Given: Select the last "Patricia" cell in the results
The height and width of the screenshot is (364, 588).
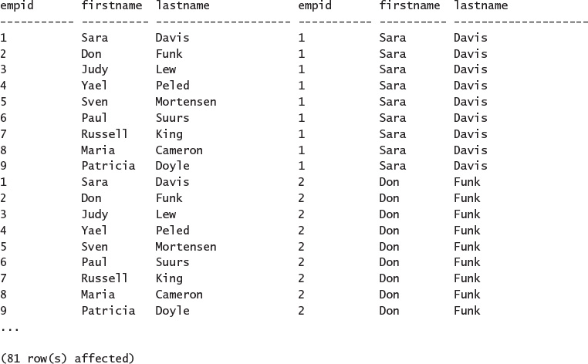Looking at the screenshot, I should [x=108, y=311].
